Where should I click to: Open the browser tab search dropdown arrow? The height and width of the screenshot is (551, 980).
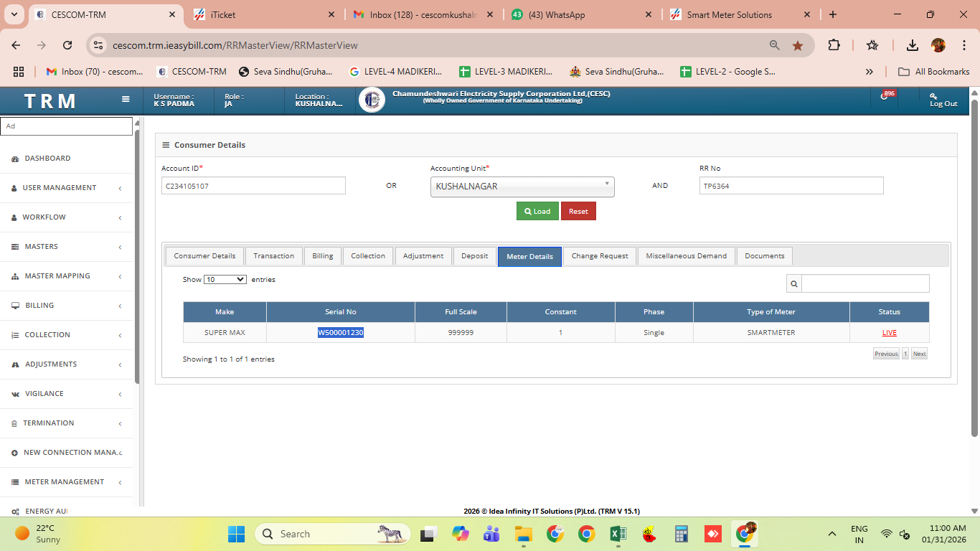tap(16, 14)
